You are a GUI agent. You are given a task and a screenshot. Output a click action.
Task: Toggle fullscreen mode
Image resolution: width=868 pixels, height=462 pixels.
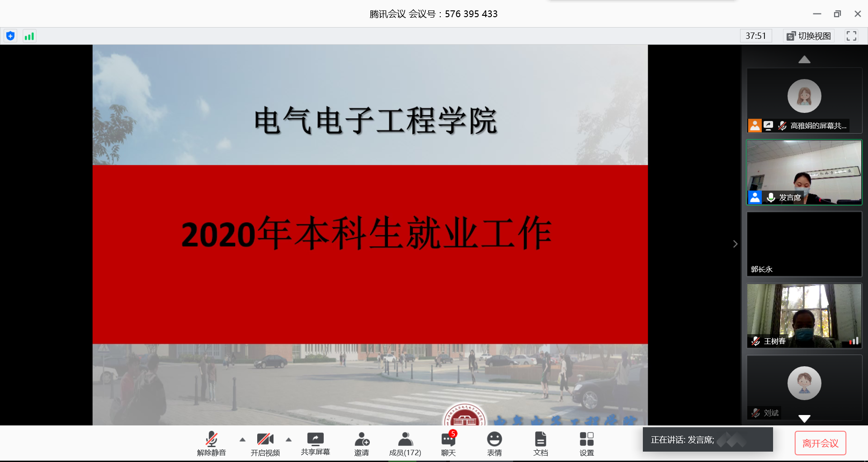pos(851,36)
